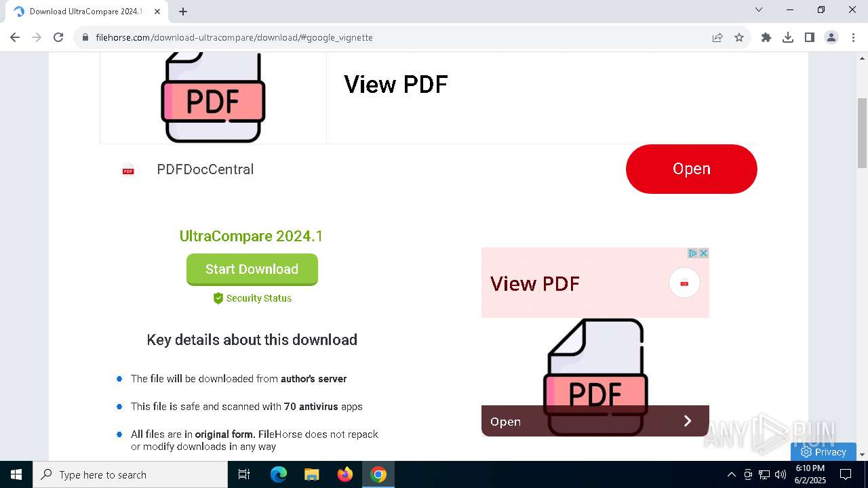Open the Extensions puzzle icon
Viewport: 868px width, 488px height.
click(766, 37)
